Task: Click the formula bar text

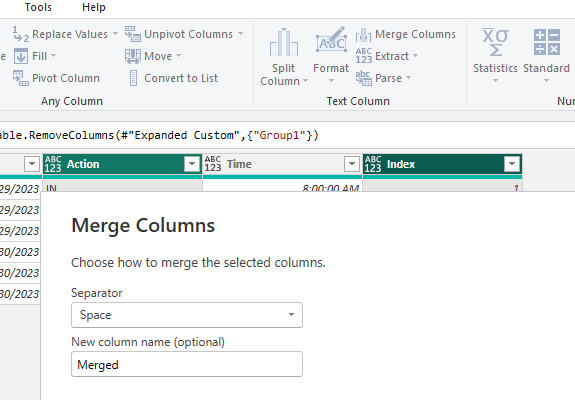Action: pyautogui.click(x=159, y=135)
